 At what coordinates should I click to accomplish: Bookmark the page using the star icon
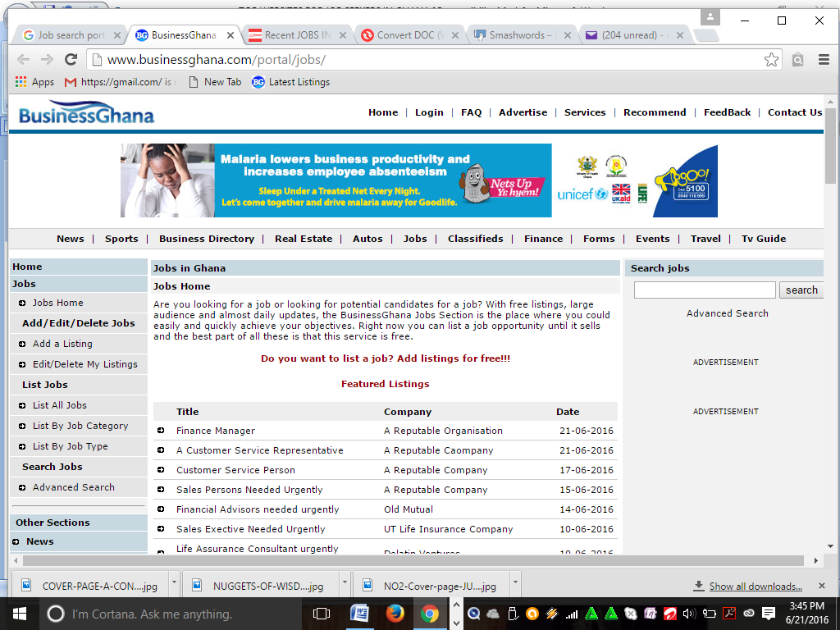770,59
